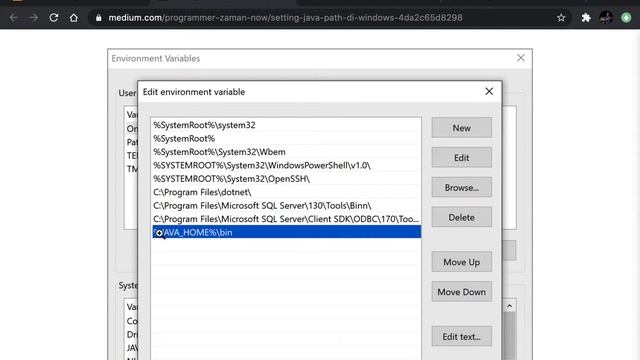This screenshot has width=640, height=360.
Task: Select the C:\Program Files\dotnet\ entry
Action: [x=286, y=192]
